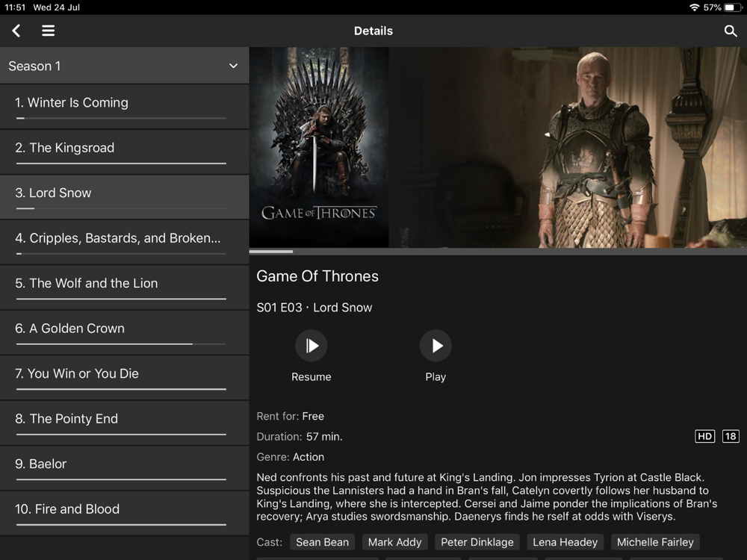
Task: Tap the Duration: 57 min. text
Action: (300, 437)
